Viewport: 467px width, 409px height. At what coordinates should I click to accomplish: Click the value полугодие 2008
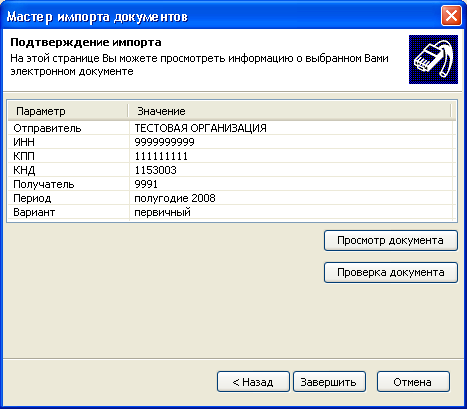[x=175, y=198]
